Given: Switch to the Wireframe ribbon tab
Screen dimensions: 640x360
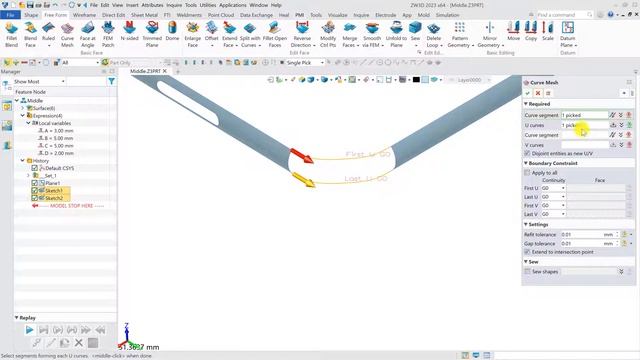Looking at the screenshot, I should (84, 15).
